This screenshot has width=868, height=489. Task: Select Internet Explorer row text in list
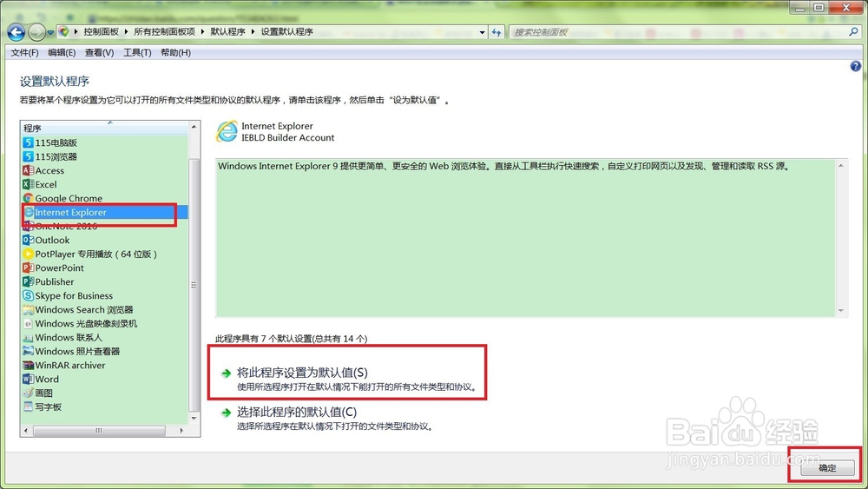pos(71,212)
